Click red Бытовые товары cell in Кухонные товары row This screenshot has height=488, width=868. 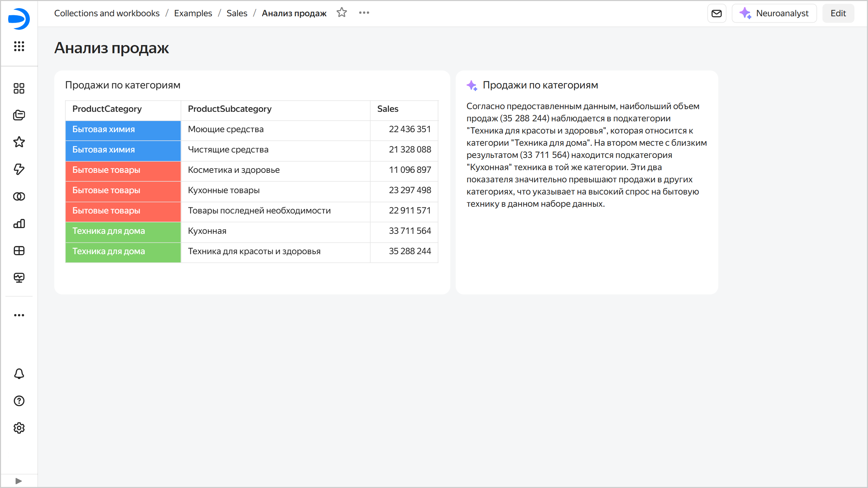(x=123, y=191)
